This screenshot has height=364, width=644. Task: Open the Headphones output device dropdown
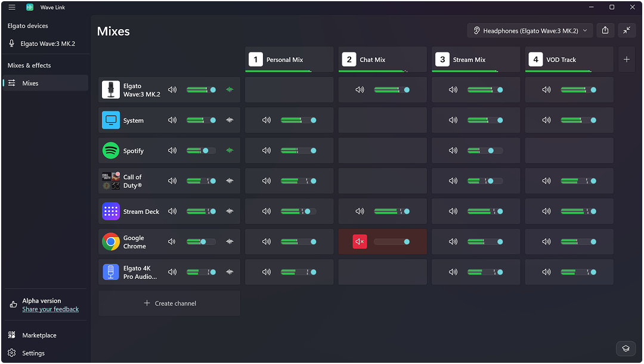pyautogui.click(x=530, y=30)
